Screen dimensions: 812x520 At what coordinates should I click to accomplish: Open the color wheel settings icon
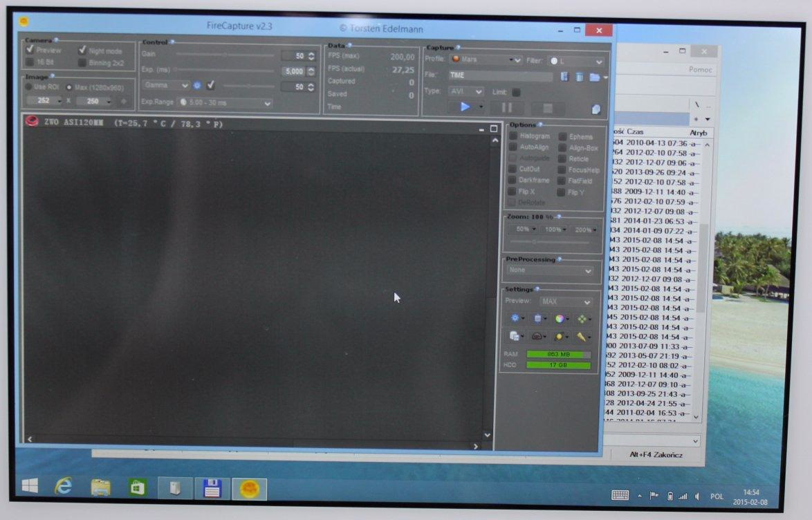(560, 319)
